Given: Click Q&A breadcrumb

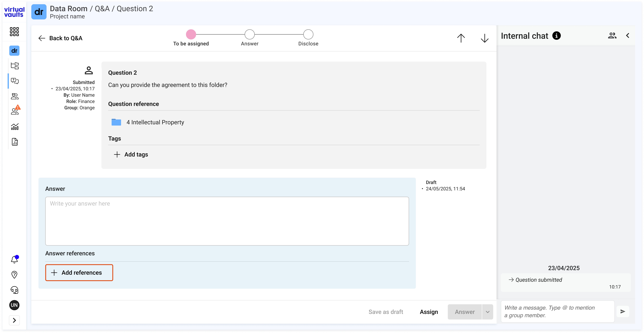Looking at the screenshot, I should click(102, 9).
